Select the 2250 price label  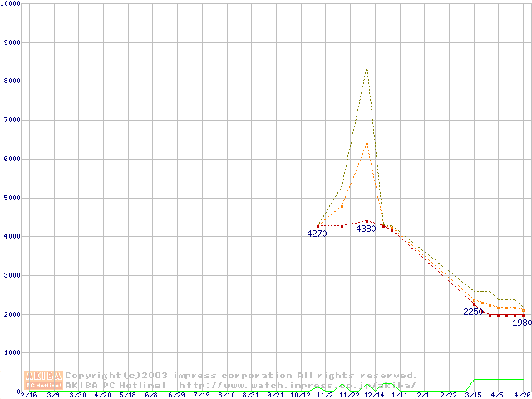click(473, 312)
